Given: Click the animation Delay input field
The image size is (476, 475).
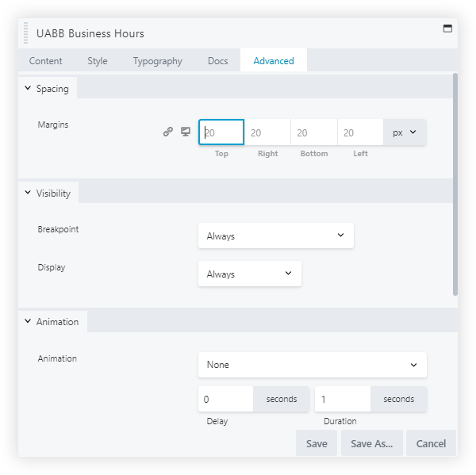Looking at the screenshot, I should pyautogui.click(x=225, y=399).
